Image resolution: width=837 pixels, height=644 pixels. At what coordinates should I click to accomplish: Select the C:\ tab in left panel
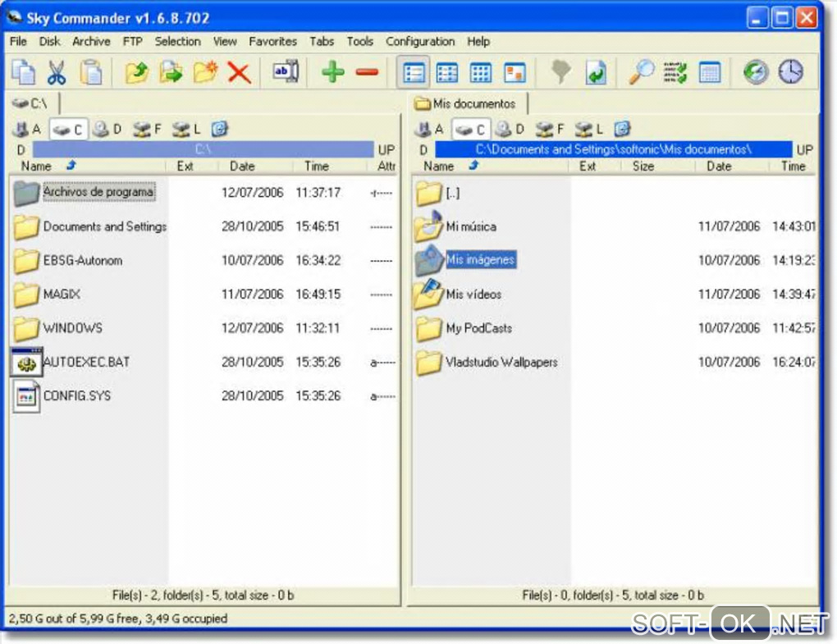tap(33, 103)
